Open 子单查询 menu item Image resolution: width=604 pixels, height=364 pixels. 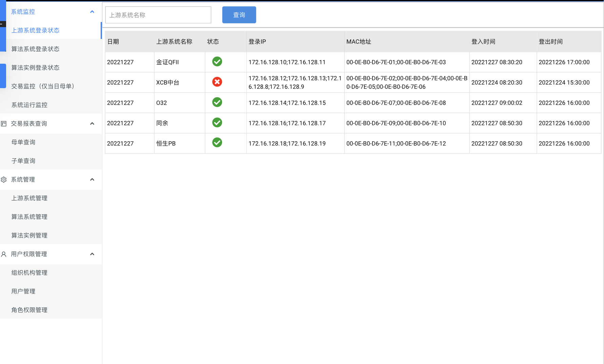coord(51,161)
